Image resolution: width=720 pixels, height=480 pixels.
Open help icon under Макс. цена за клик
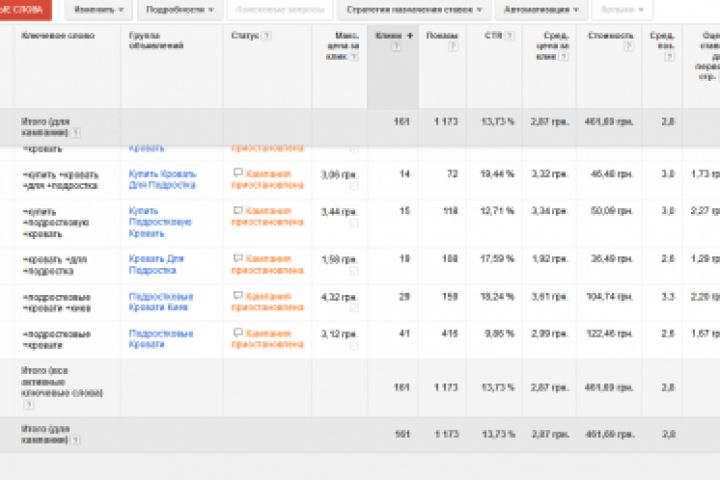click(354, 57)
